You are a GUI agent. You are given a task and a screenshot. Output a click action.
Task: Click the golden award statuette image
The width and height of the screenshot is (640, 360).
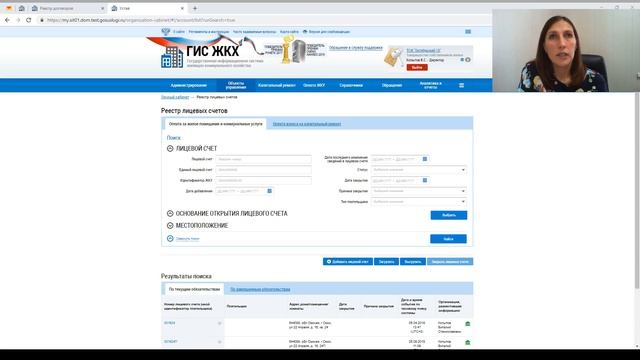287,50
